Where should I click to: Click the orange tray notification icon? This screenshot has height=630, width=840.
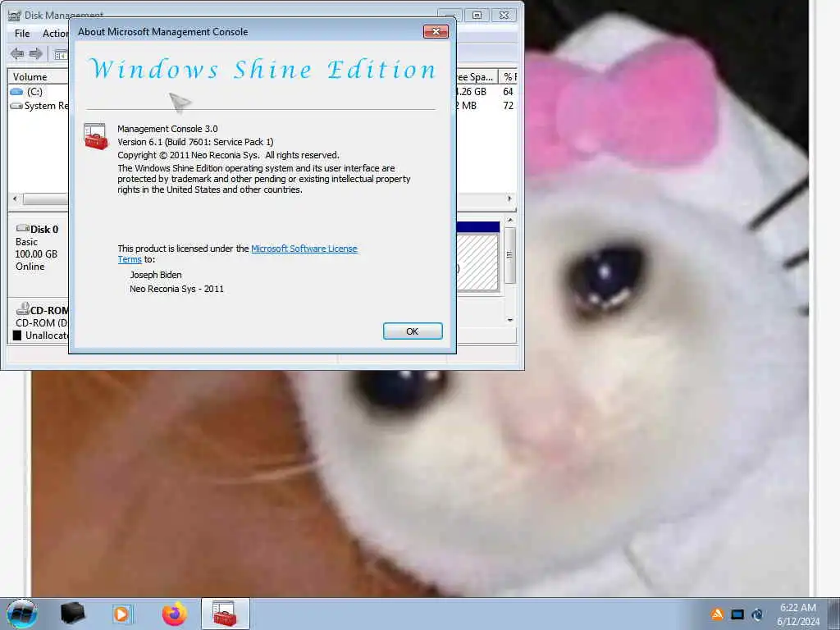click(x=717, y=614)
